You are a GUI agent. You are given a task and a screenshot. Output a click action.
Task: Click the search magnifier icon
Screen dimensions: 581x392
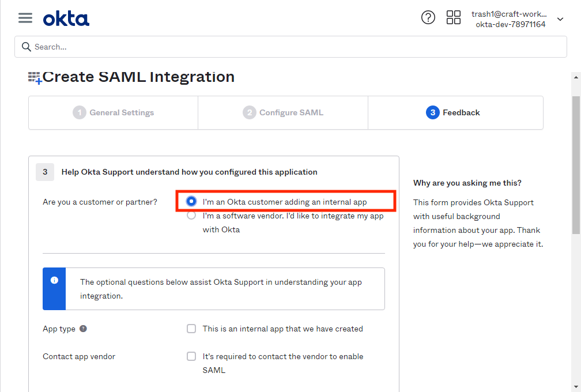tap(26, 47)
